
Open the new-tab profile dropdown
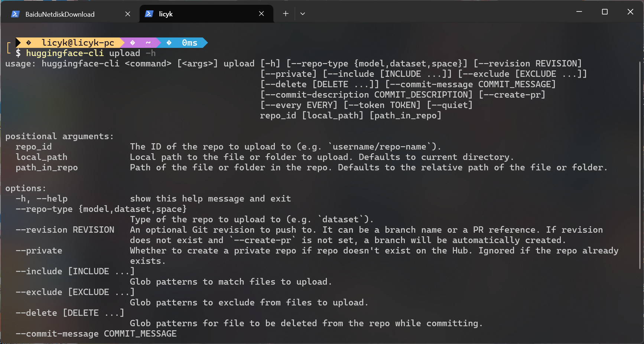(303, 14)
